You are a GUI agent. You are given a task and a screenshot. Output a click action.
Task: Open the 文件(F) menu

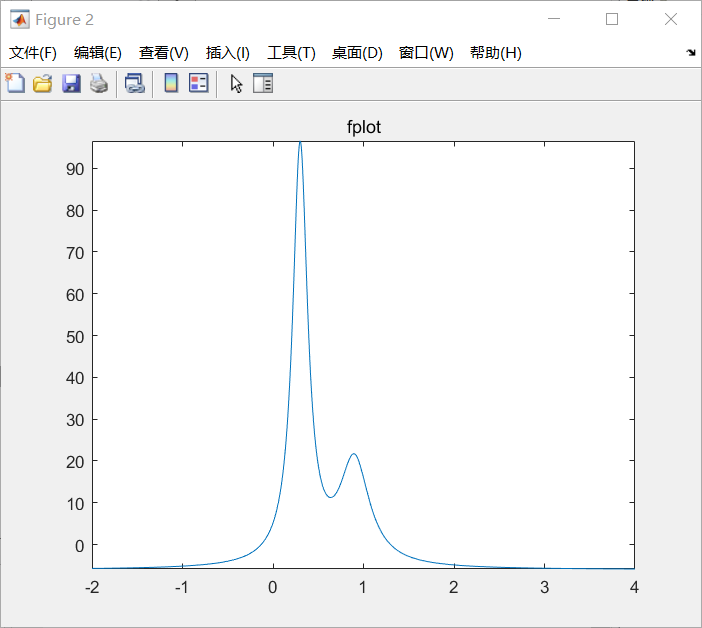(33, 53)
